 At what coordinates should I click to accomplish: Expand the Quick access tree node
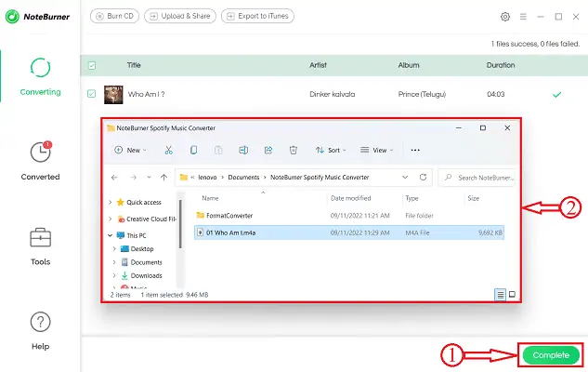tap(111, 203)
